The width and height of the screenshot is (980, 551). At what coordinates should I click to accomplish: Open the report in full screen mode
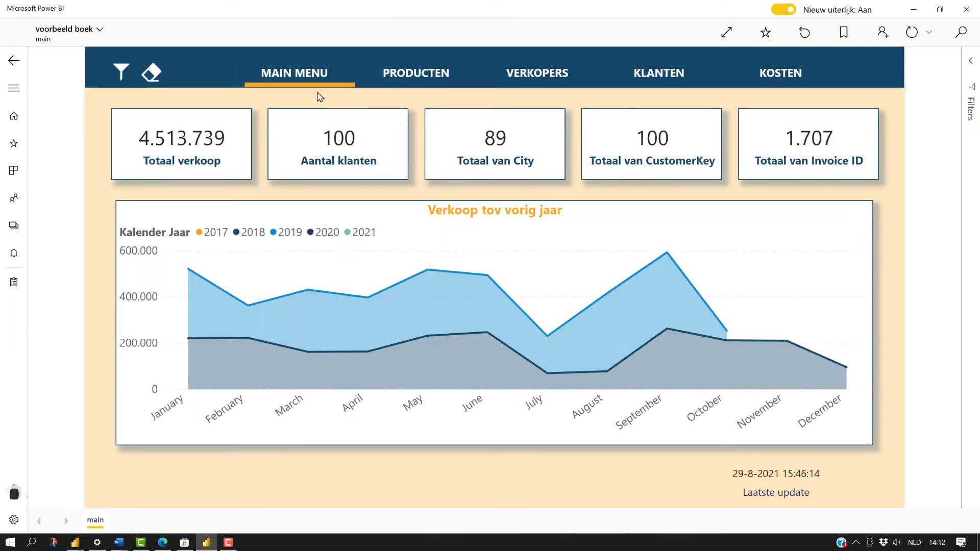(726, 32)
